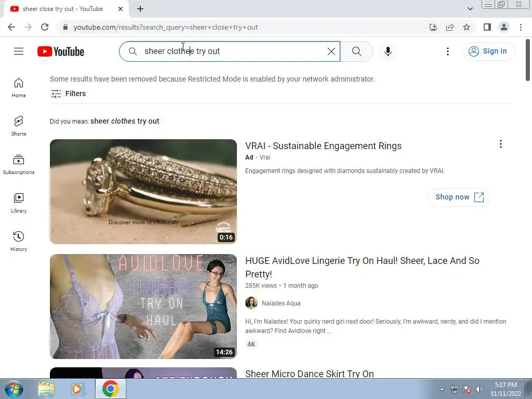Open the VRAI engagement ring ad thumbnail
The image size is (532, 399).
click(x=143, y=192)
